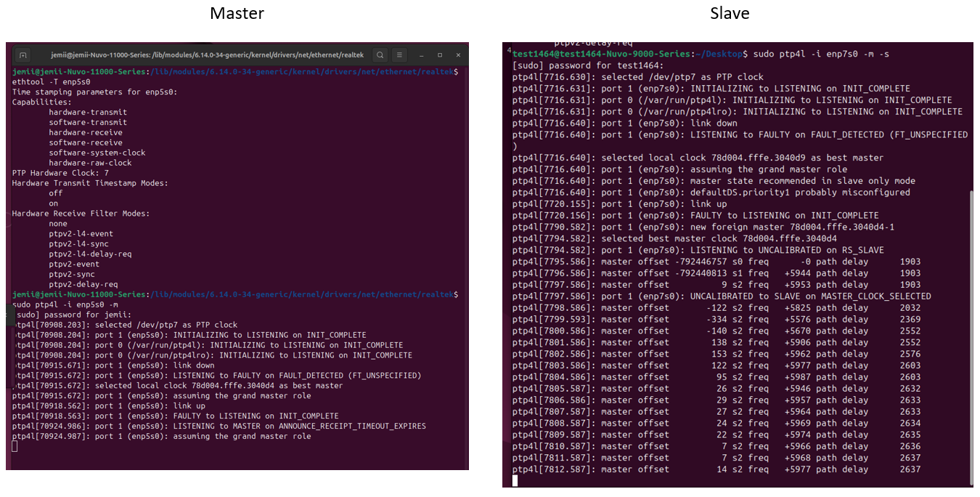
Task: Close the Master terminal window
Action: pos(459,55)
